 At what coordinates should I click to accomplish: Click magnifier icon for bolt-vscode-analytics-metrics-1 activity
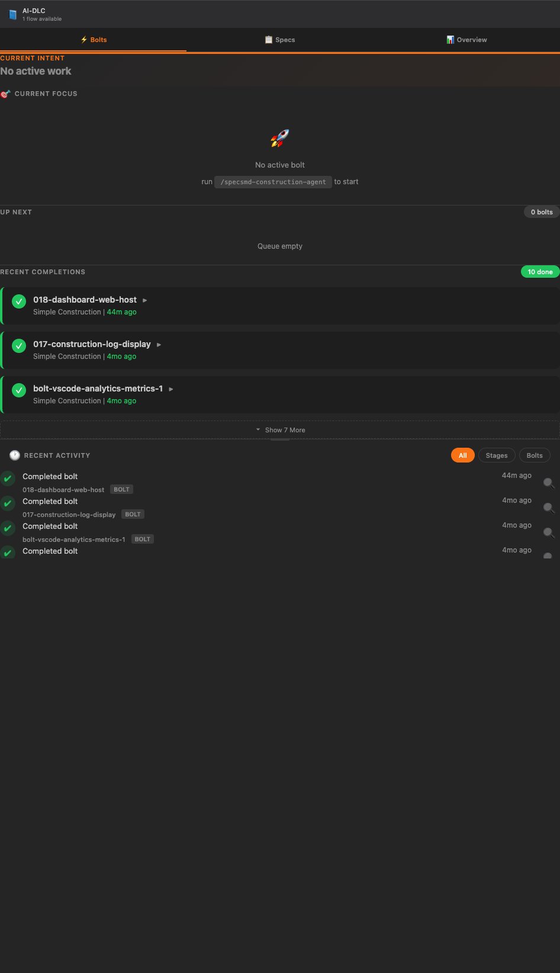(549, 533)
